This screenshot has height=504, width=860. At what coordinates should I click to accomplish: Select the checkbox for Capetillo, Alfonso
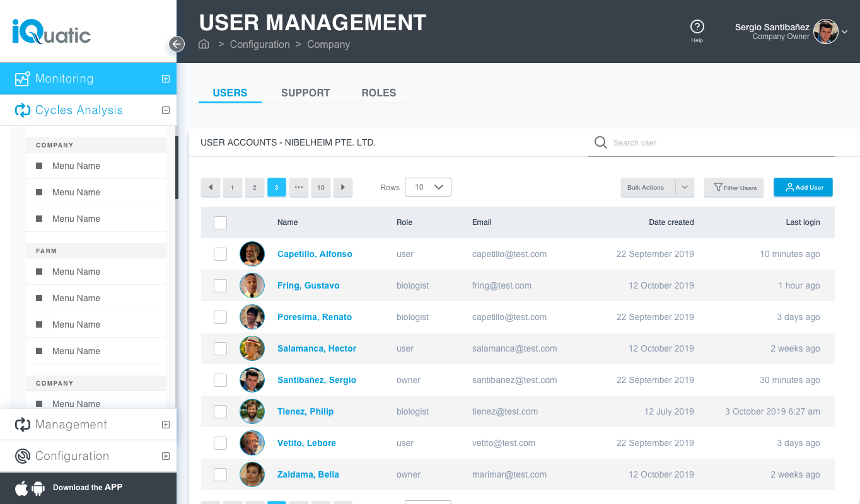(220, 254)
